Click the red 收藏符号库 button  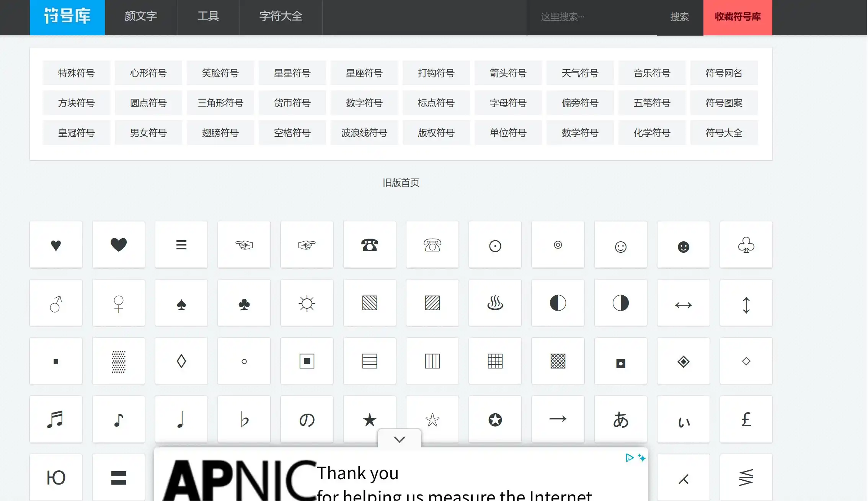[738, 17]
